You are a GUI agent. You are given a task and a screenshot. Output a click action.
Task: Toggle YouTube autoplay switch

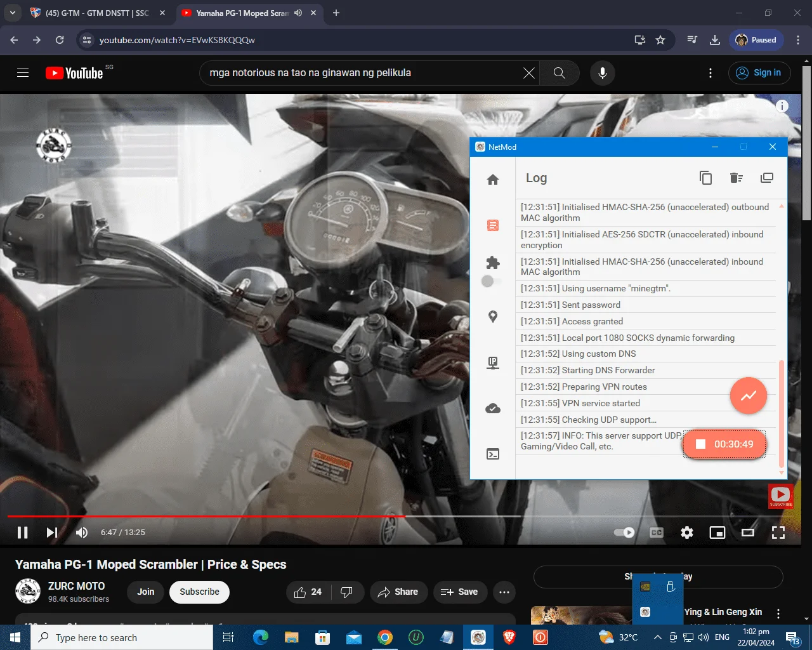(624, 533)
